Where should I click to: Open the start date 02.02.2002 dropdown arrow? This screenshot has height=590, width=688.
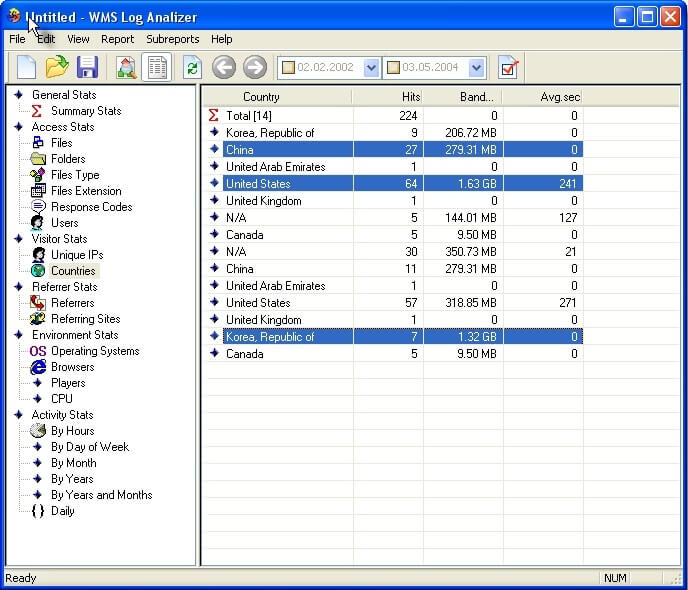pos(371,68)
